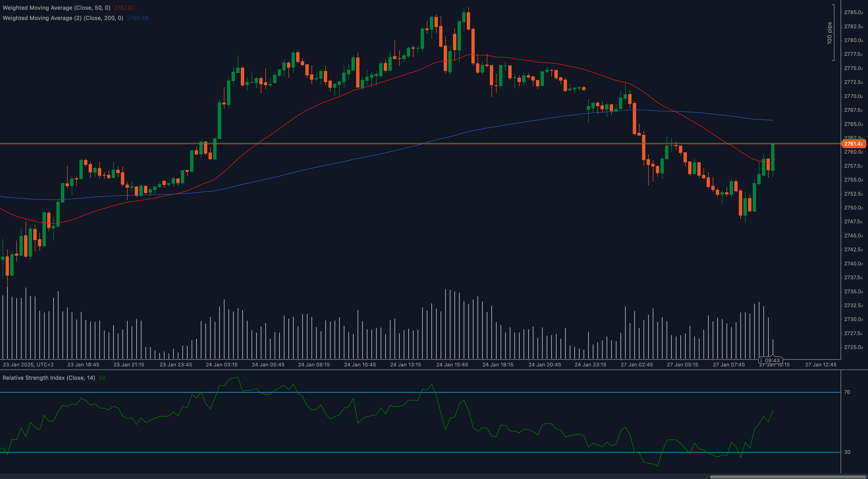
Task: Click the blue 2765.69 WMA value
Action: pyautogui.click(x=138, y=18)
